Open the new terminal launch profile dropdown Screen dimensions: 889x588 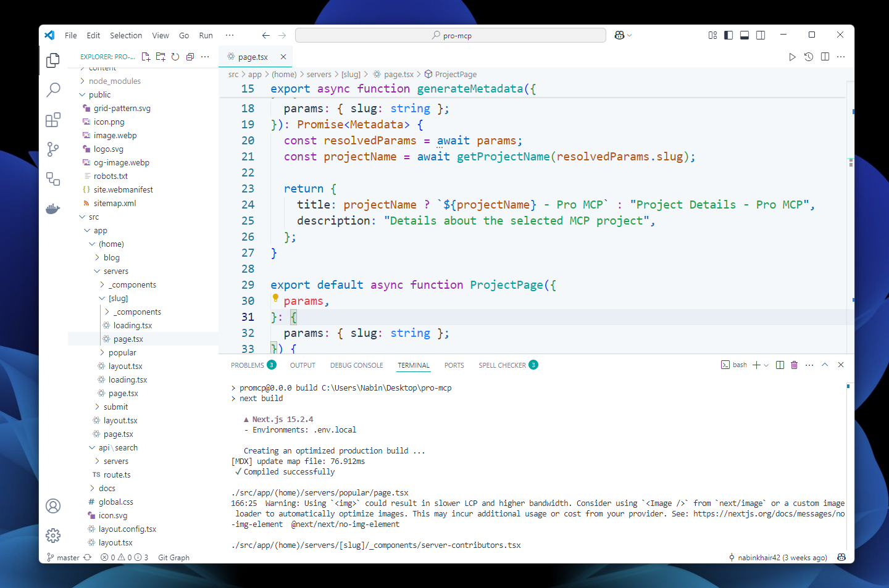767,365
